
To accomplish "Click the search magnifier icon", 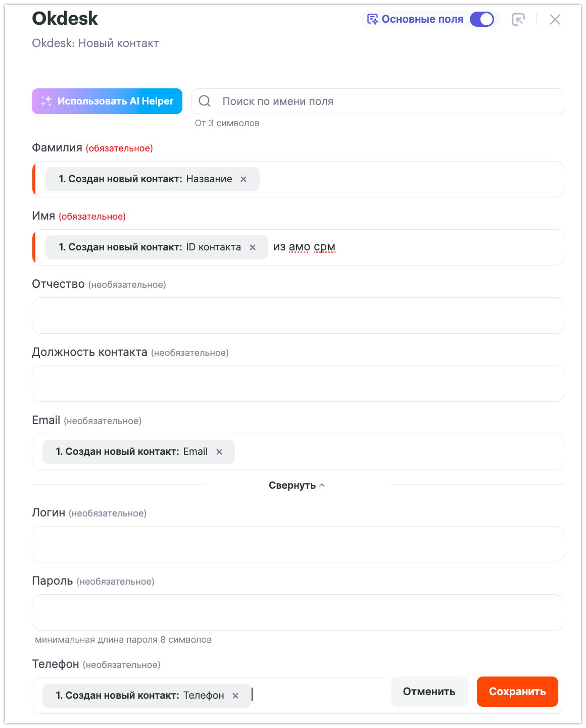I will point(205,101).
